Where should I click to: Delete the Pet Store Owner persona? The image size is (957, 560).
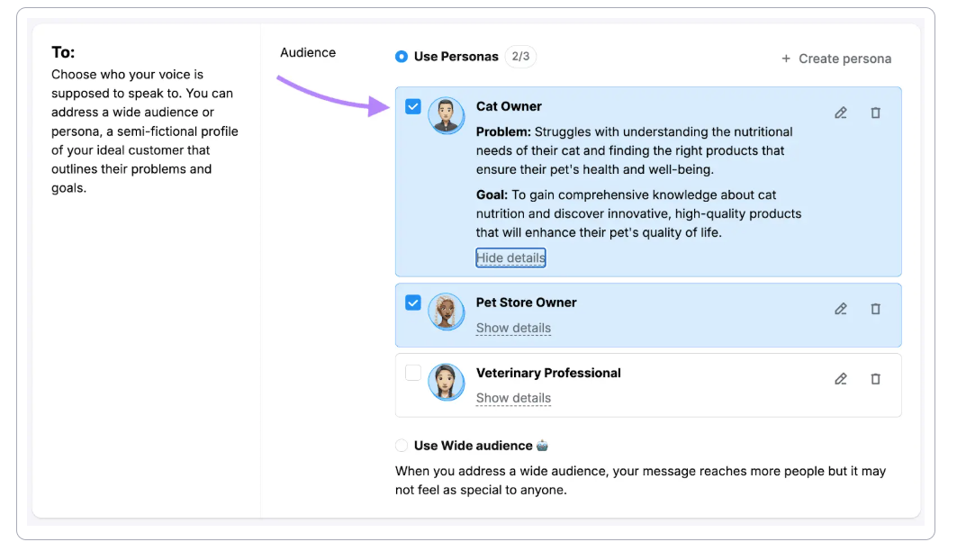click(876, 309)
